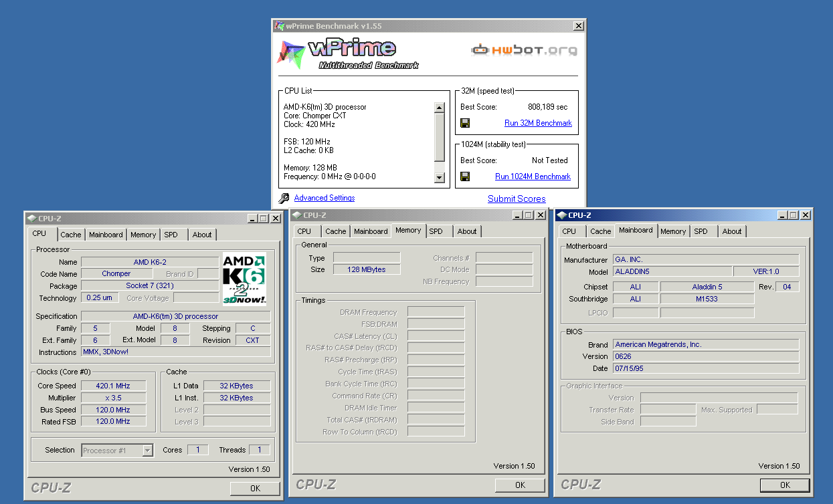The width and height of the screenshot is (833, 504).
Task: Click the middle CPU-Z window title icon
Action: 296,215
